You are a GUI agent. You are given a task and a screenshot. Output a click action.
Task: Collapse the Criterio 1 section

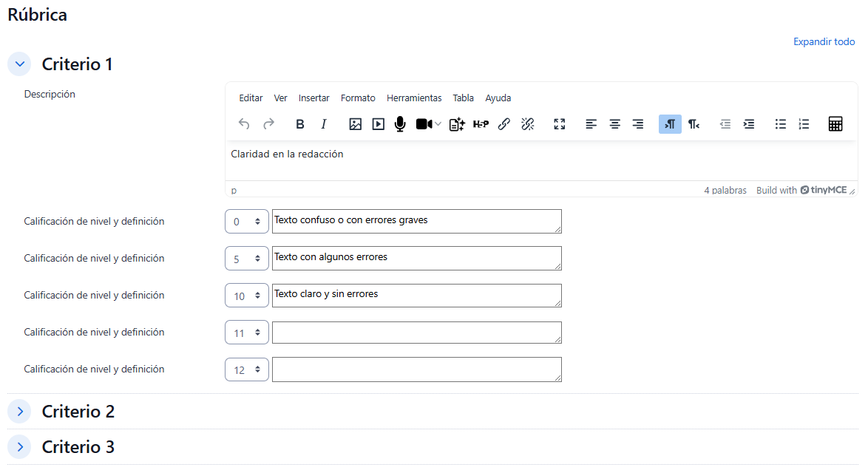tap(20, 64)
